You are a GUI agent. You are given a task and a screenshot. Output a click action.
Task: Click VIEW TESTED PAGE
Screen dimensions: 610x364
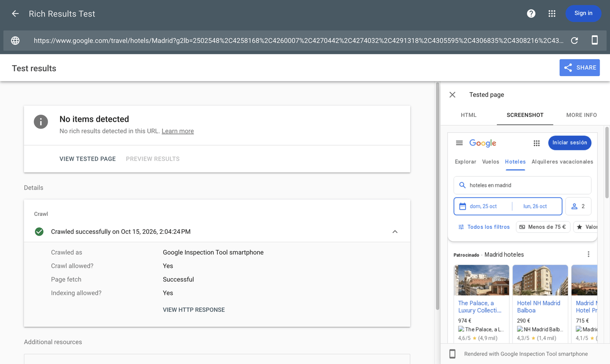click(88, 159)
